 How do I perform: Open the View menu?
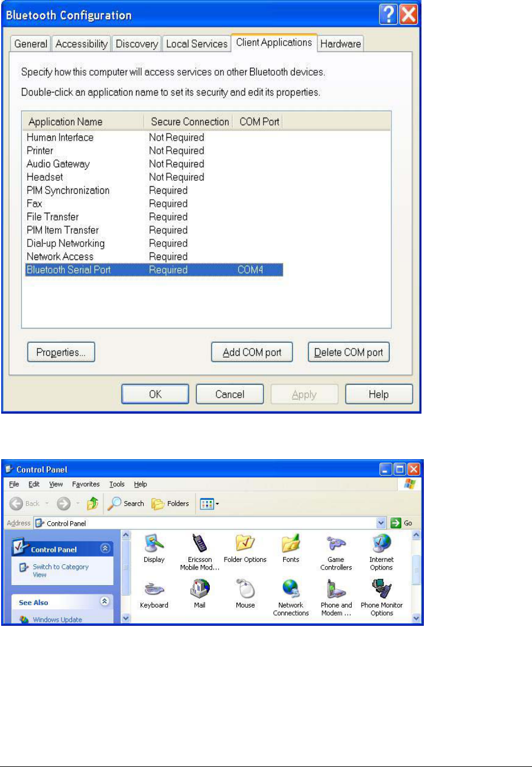(x=56, y=484)
